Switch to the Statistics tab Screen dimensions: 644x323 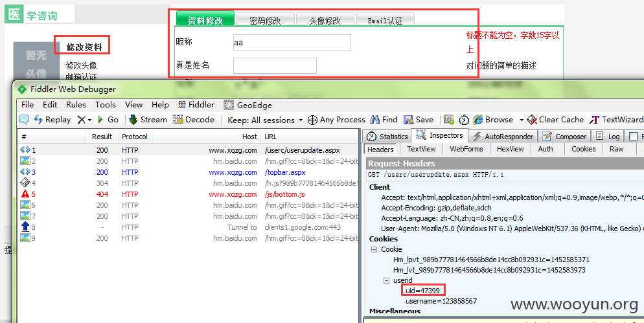click(389, 137)
